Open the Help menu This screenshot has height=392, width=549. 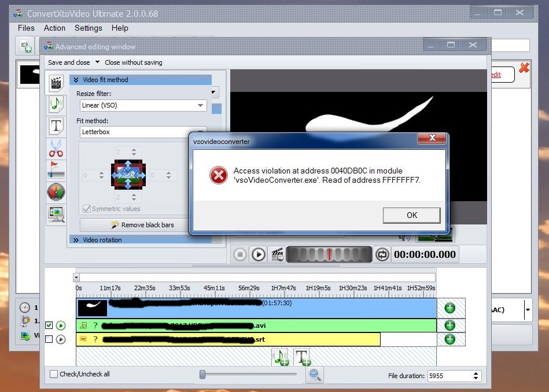click(120, 28)
